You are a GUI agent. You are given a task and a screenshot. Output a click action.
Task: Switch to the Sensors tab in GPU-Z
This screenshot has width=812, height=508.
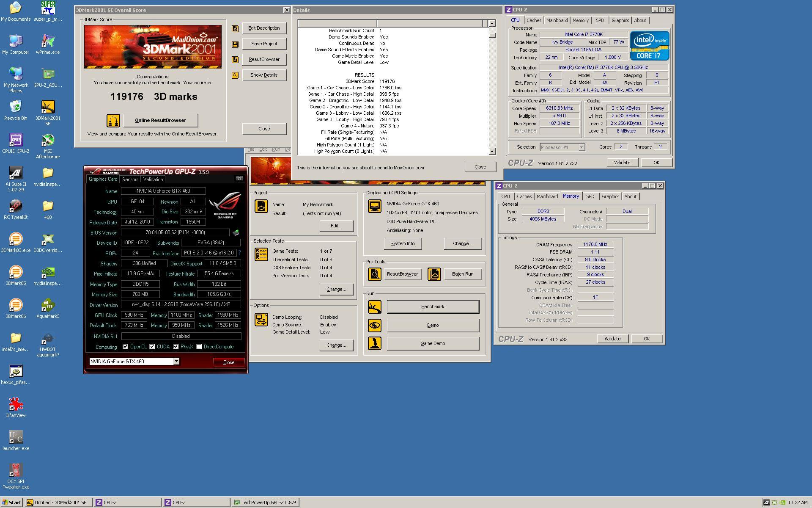pos(130,179)
